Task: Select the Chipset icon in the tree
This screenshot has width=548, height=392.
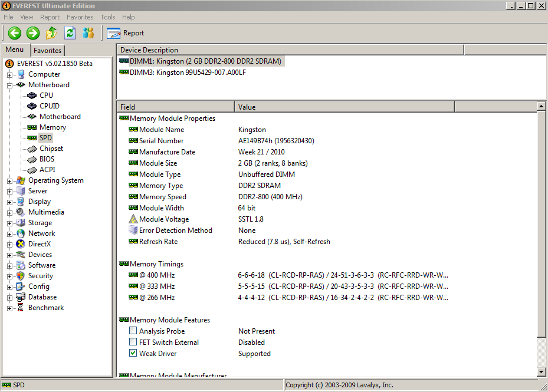Action: tap(32, 149)
